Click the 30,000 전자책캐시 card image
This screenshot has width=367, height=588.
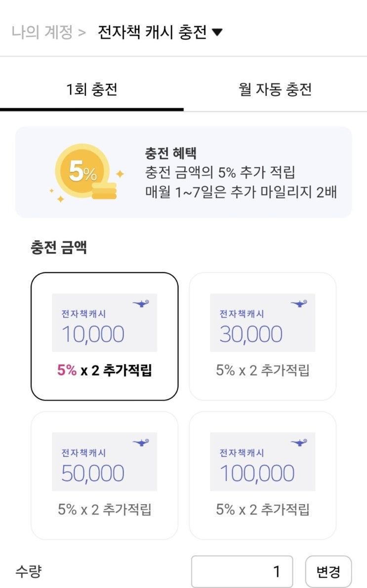pos(262,323)
